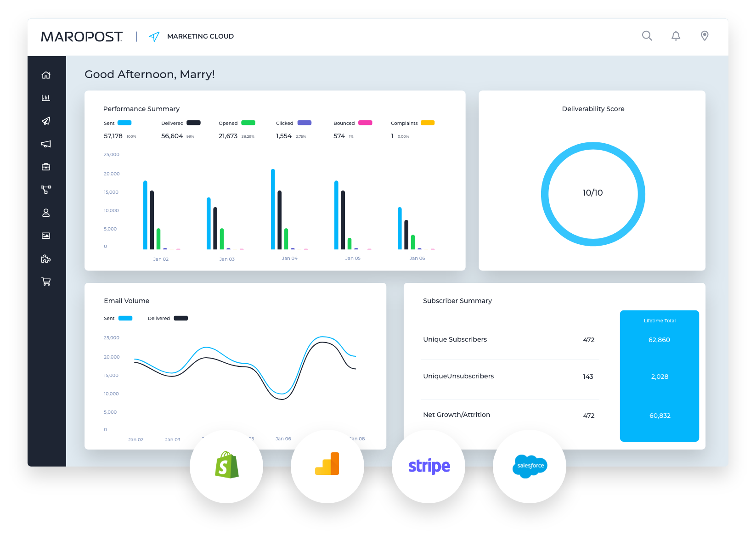This screenshot has width=756, height=540.
Task: Click the Marketing Cloud label
Action: [x=200, y=36]
